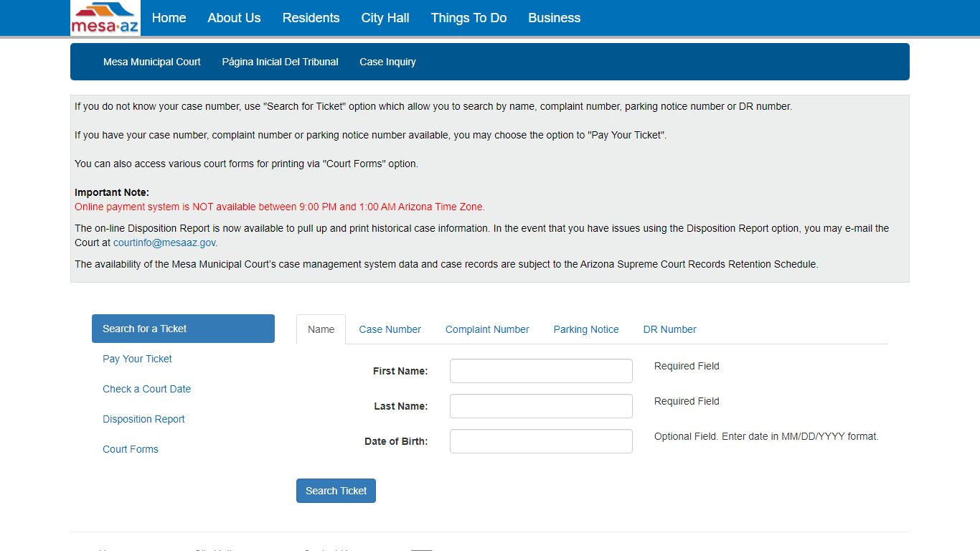Open the Residents menu
The image size is (980, 551).
311,18
